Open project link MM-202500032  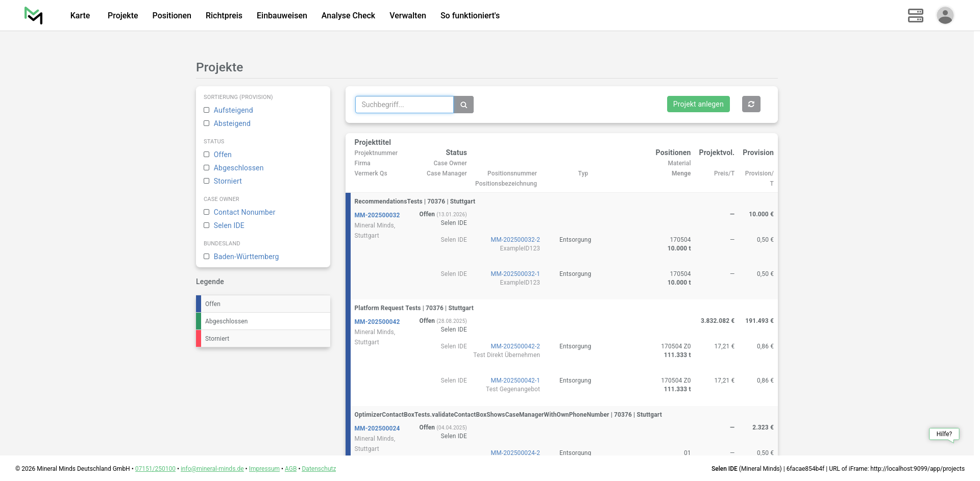[377, 215]
